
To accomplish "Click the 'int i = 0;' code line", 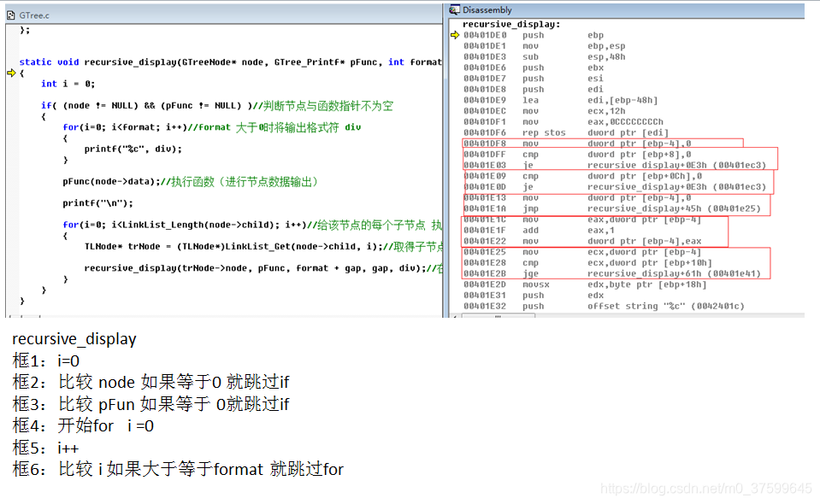I will [x=68, y=84].
